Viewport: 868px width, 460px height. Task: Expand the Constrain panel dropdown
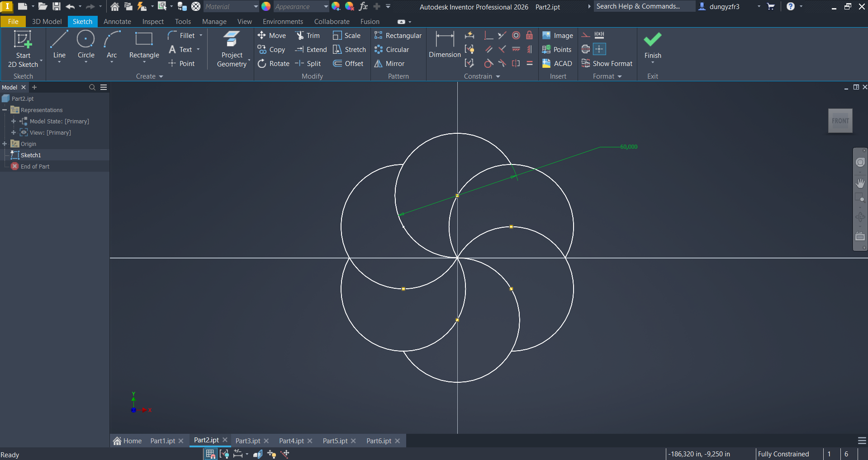pyautogui.click(x=498, y=76)
